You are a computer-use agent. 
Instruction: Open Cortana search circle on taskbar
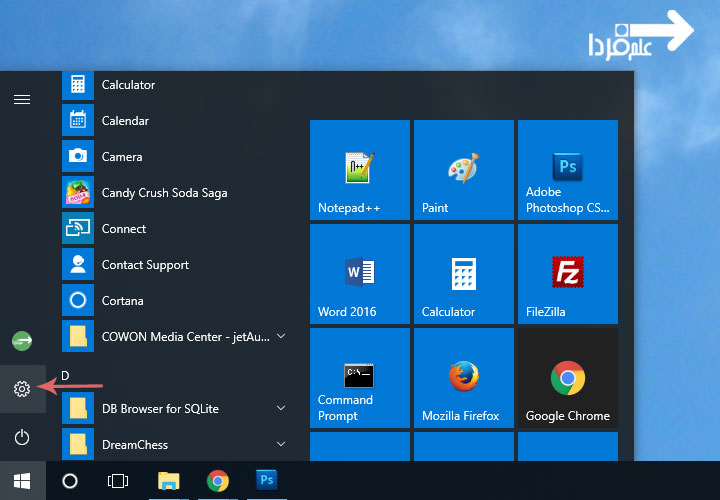point(70,481)
